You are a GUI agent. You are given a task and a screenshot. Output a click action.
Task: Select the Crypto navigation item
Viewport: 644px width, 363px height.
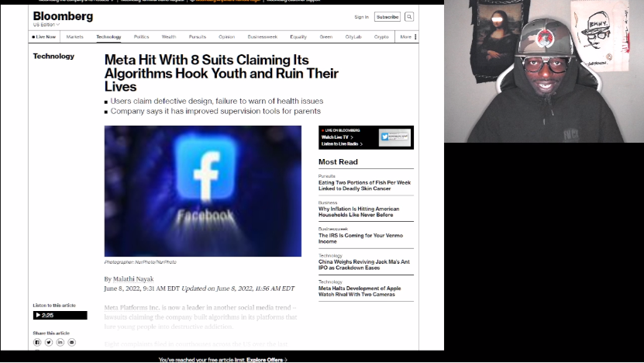tap(381, 36)
